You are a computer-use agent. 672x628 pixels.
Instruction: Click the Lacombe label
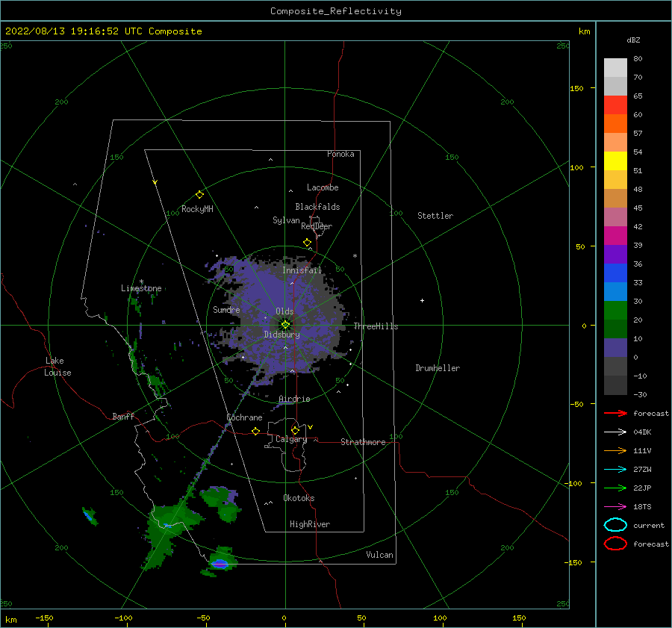323,187
